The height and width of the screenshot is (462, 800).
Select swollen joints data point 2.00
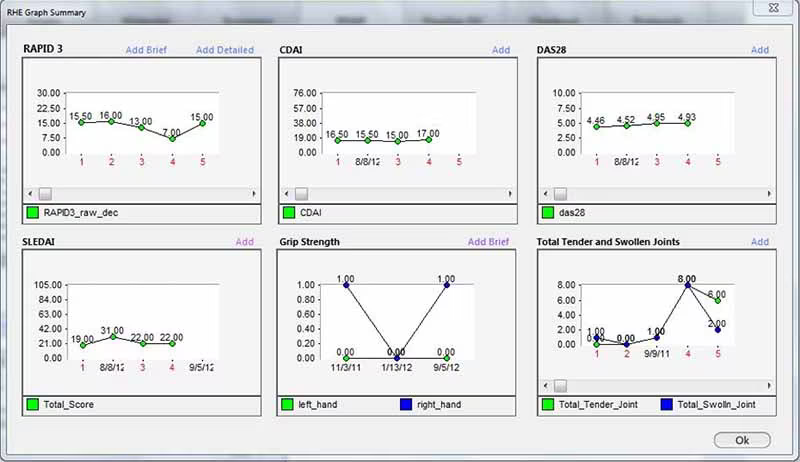[718, 330]
